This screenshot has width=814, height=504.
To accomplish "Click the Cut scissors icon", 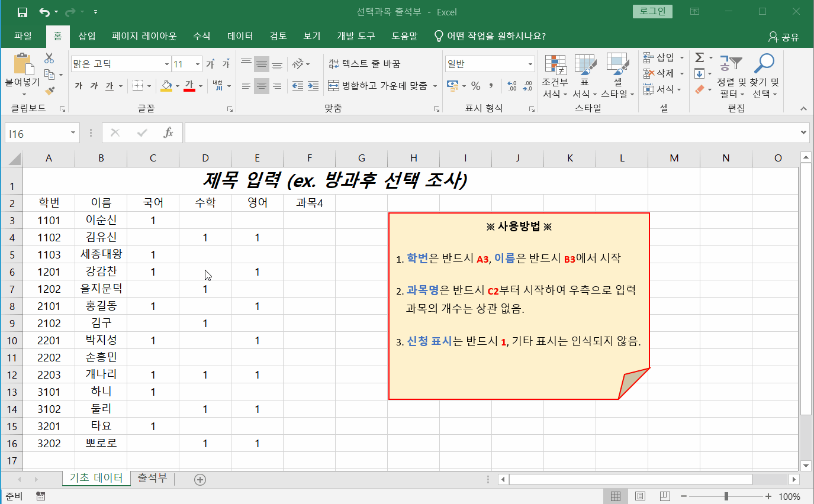I will tap(49, 58).
